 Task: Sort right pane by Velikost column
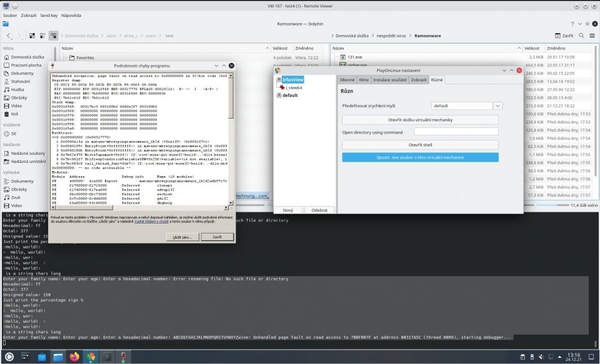532,48
